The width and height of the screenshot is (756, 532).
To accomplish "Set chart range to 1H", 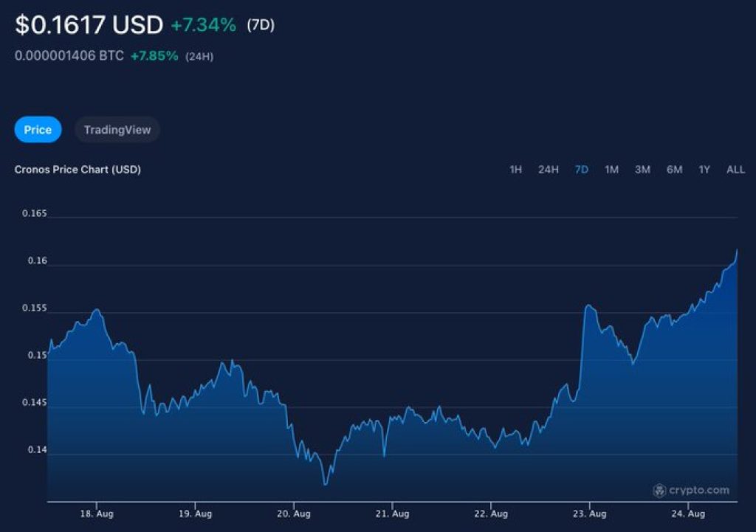I will 515,170.
